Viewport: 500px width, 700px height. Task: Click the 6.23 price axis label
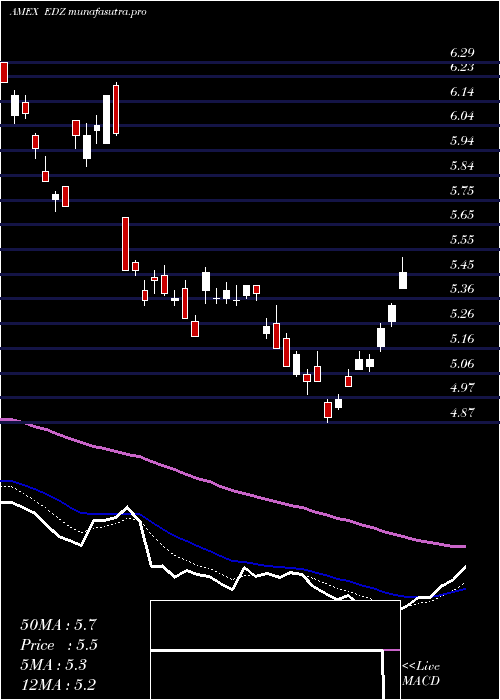click(462, 67)
